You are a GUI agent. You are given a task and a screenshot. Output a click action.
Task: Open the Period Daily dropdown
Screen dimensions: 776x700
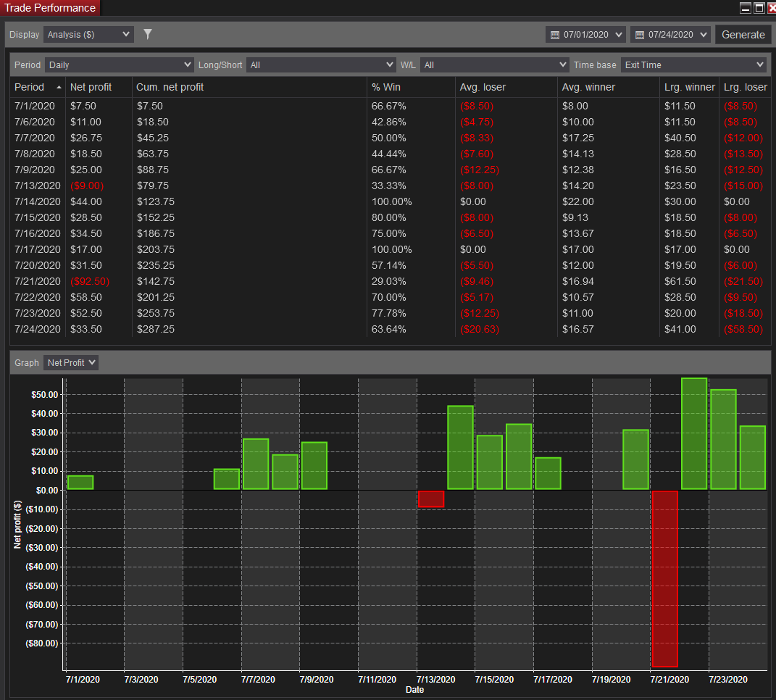[120, 64]
